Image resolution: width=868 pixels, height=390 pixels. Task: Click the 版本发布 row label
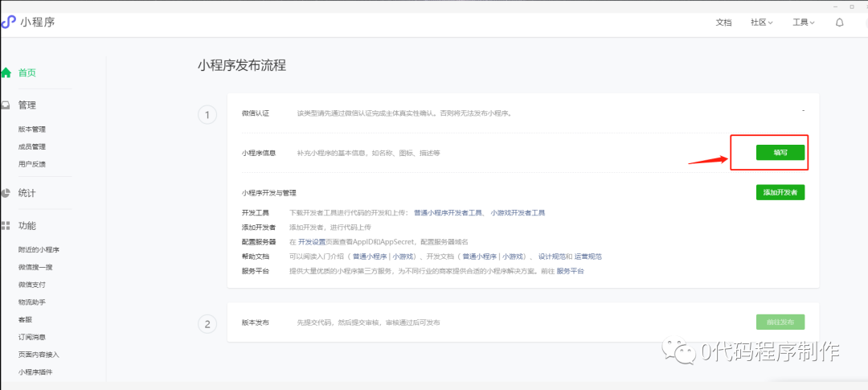[256, 322]
